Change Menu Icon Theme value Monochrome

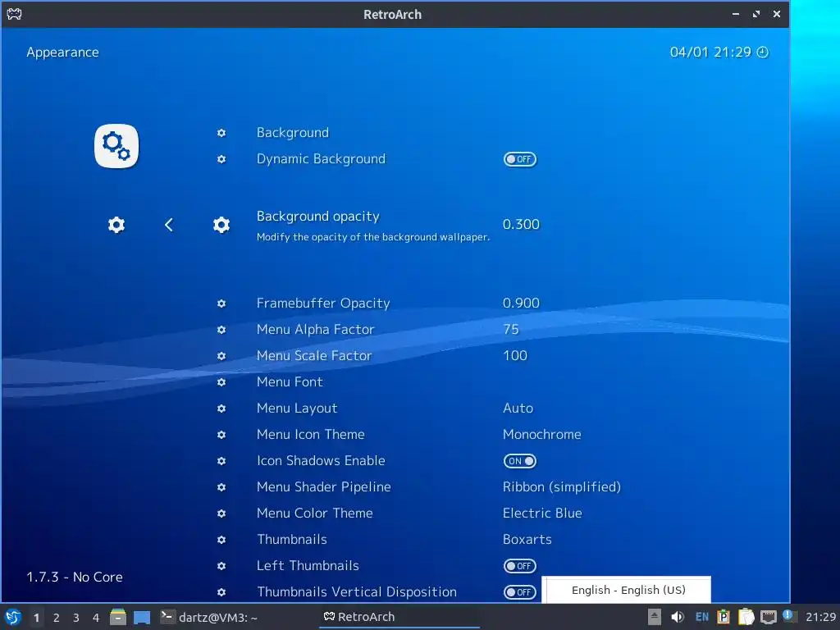[x=541, y=435]
